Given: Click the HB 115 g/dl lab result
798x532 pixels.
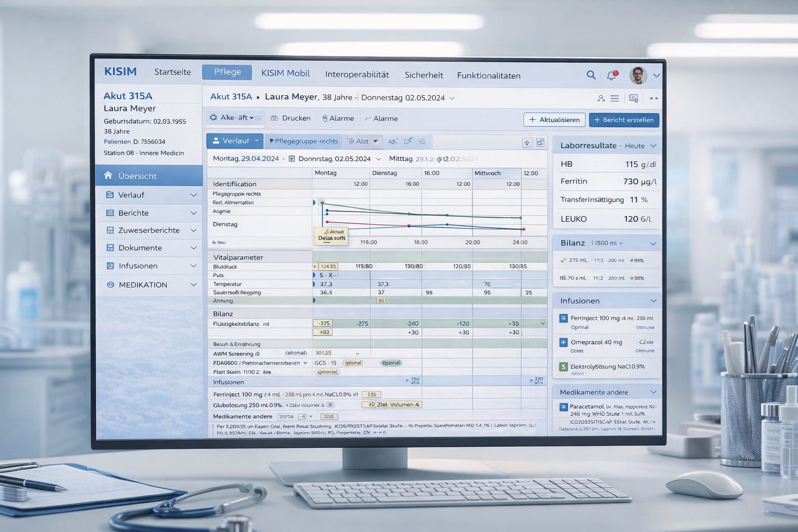Looking at the screenshot, I should coord(607,164).
